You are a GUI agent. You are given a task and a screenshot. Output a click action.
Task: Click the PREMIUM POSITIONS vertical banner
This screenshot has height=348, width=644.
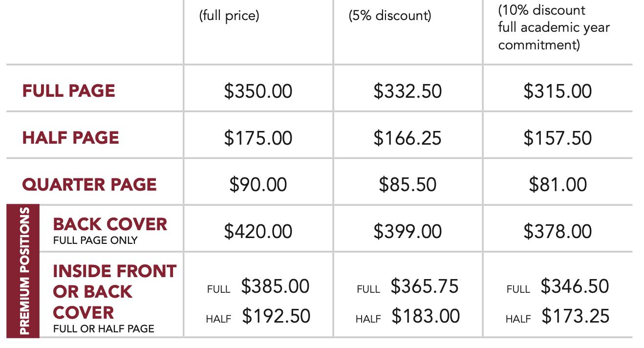(x=23, y=271)
